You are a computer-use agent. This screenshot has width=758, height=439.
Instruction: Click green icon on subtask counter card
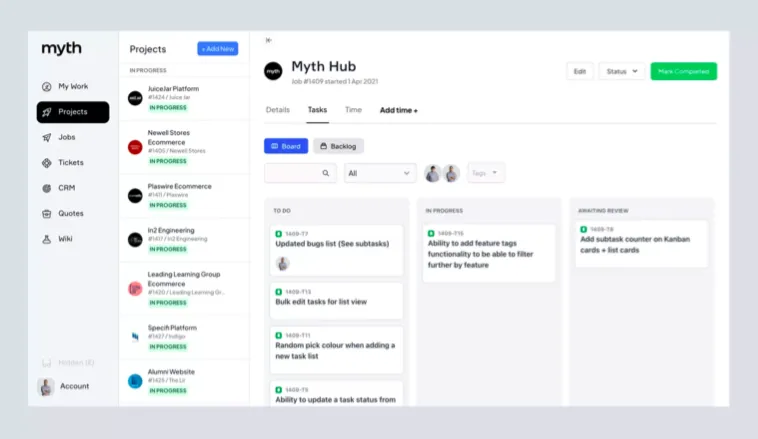click(583, 229)
